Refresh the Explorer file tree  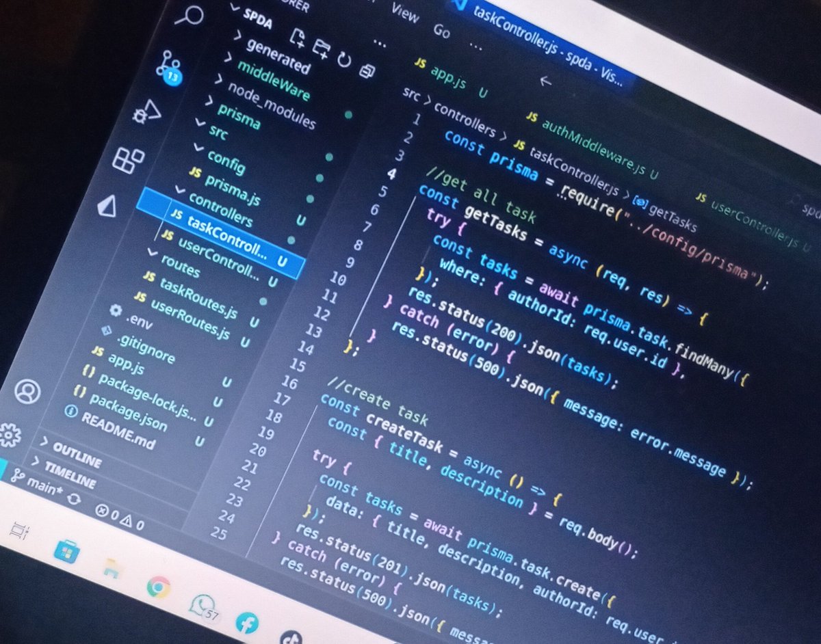pos(343,60)
